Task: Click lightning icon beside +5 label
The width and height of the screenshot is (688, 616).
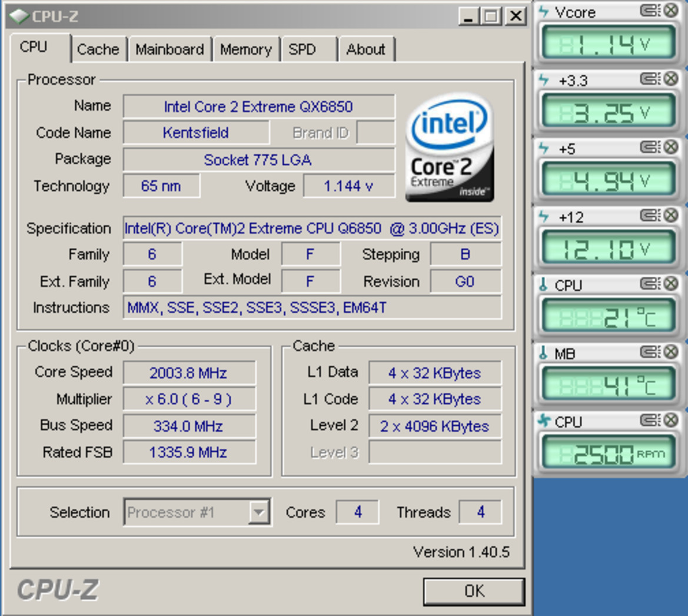Action: [x=544, y=148]
